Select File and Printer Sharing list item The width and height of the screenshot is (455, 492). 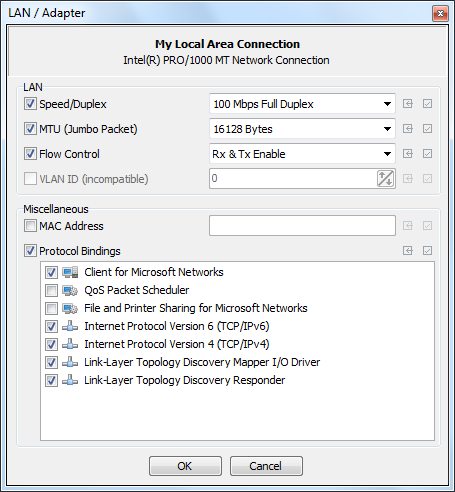196,308
